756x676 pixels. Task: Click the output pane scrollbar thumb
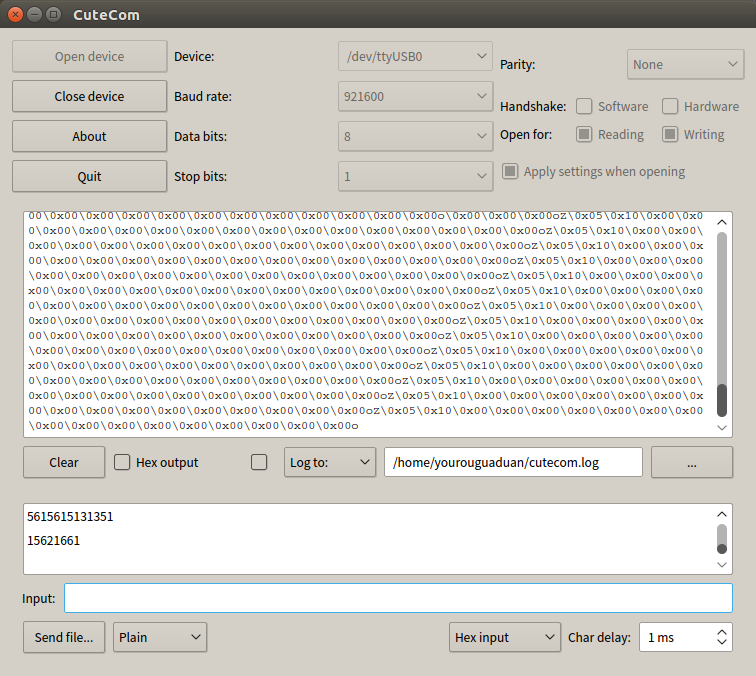click(x=722, y=400)
